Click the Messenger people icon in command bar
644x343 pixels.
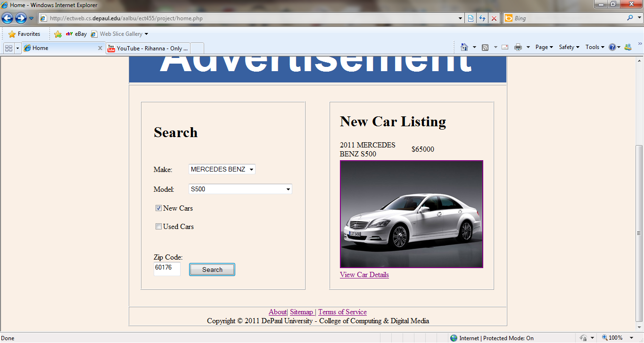point(627,47)
